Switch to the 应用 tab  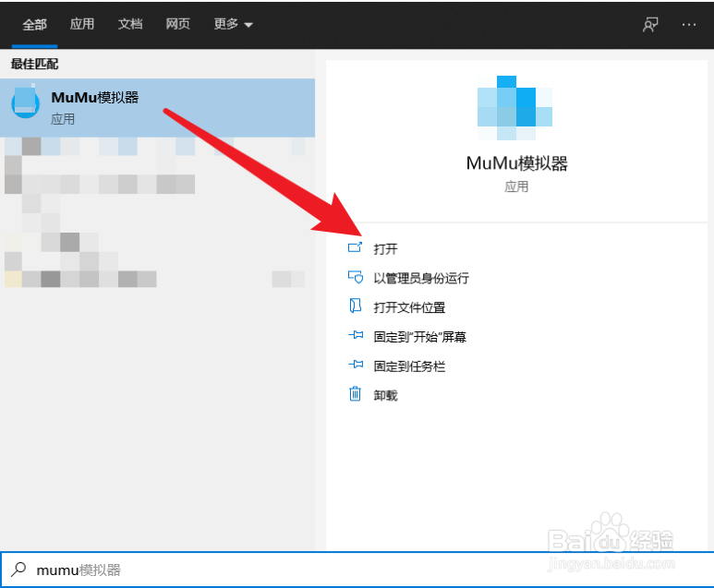pos(82,24)
